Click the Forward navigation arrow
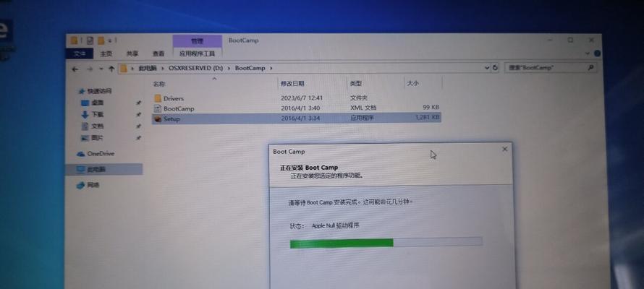644x289 pixels. (90, 69)
